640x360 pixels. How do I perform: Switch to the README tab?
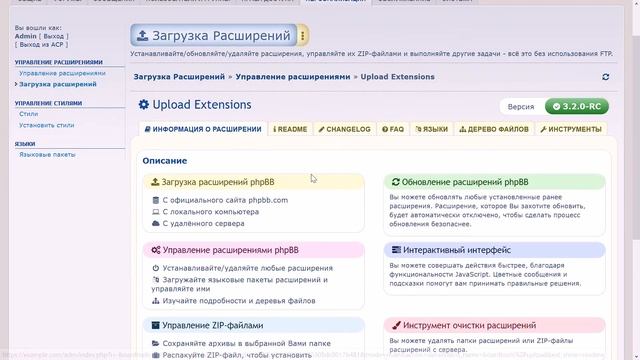tap(290, 129)
